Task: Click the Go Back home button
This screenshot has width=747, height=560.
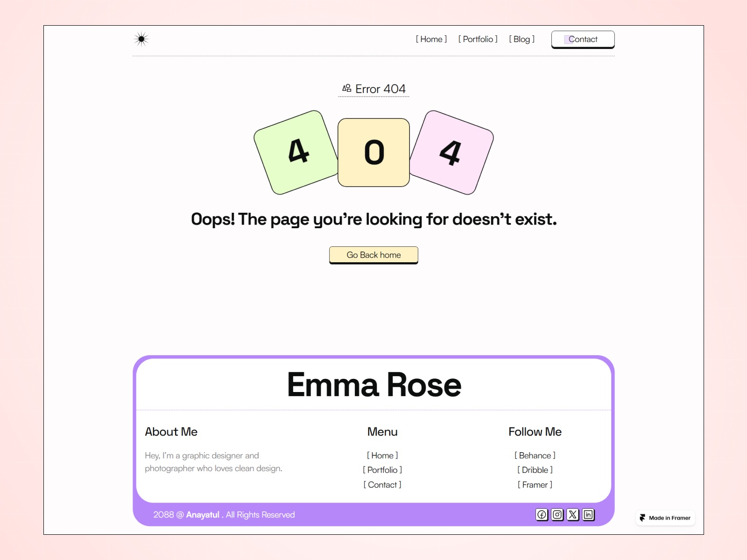Action: point(373,255)
